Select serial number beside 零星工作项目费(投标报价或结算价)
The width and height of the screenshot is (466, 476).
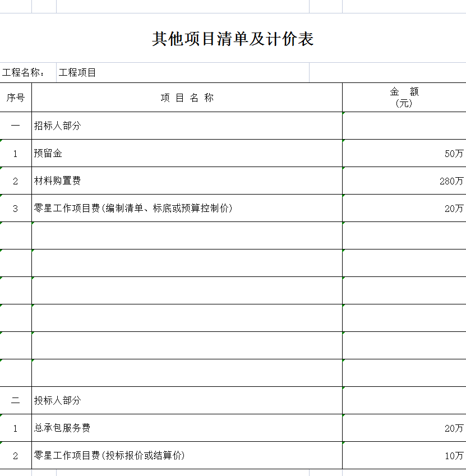[x=16, y=455]
